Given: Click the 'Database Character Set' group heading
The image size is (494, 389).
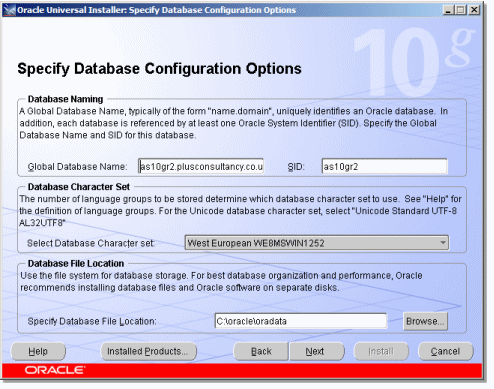Looking at the screenshot, I should point(79,187).
